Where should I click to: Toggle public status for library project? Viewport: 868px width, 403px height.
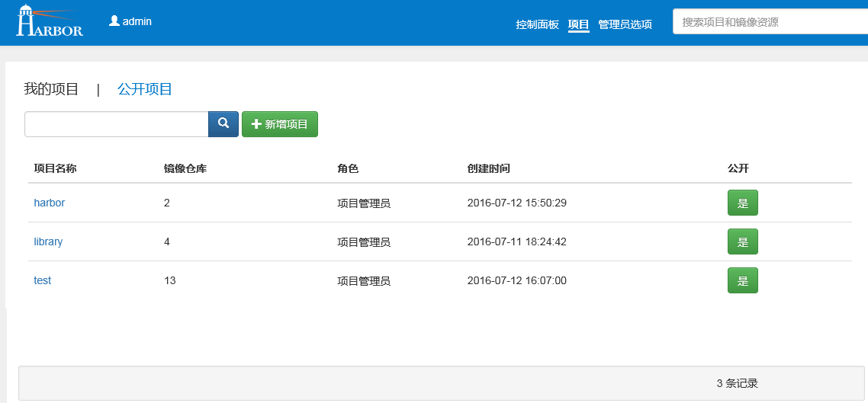[x=742, y=242]
